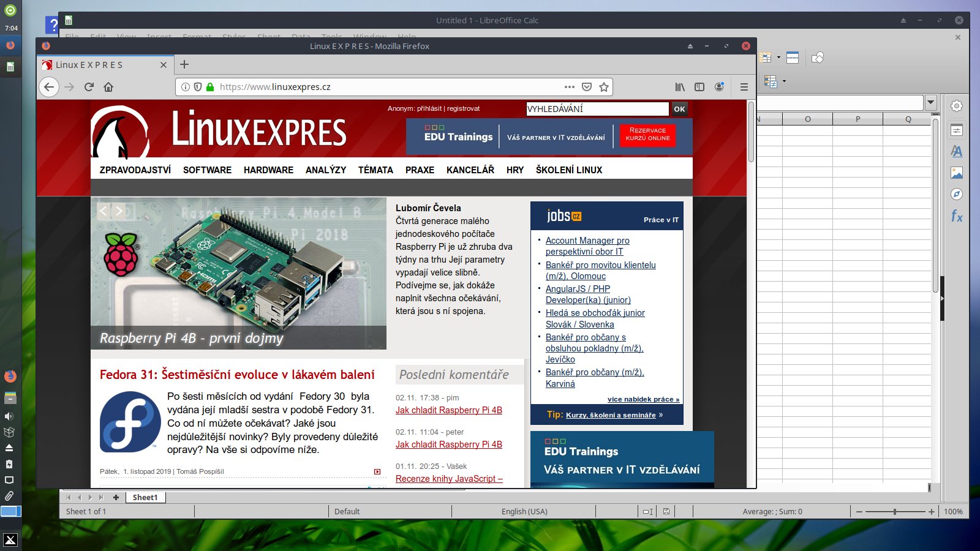Select column P header in Calc

[x=858, y=119]
